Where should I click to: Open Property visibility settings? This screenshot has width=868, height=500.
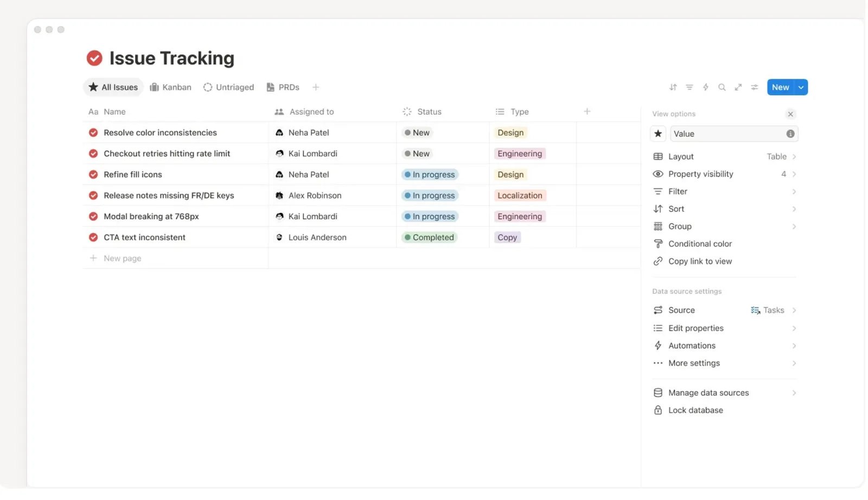pyautogui.click(x=725, y=174)
